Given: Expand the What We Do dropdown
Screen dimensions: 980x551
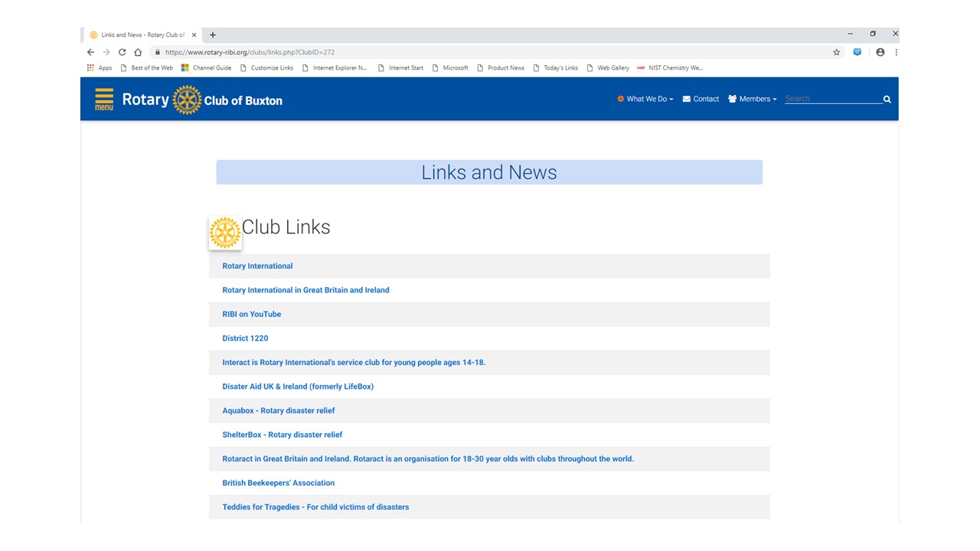Looking at the screenshot, I should [645, 99].
